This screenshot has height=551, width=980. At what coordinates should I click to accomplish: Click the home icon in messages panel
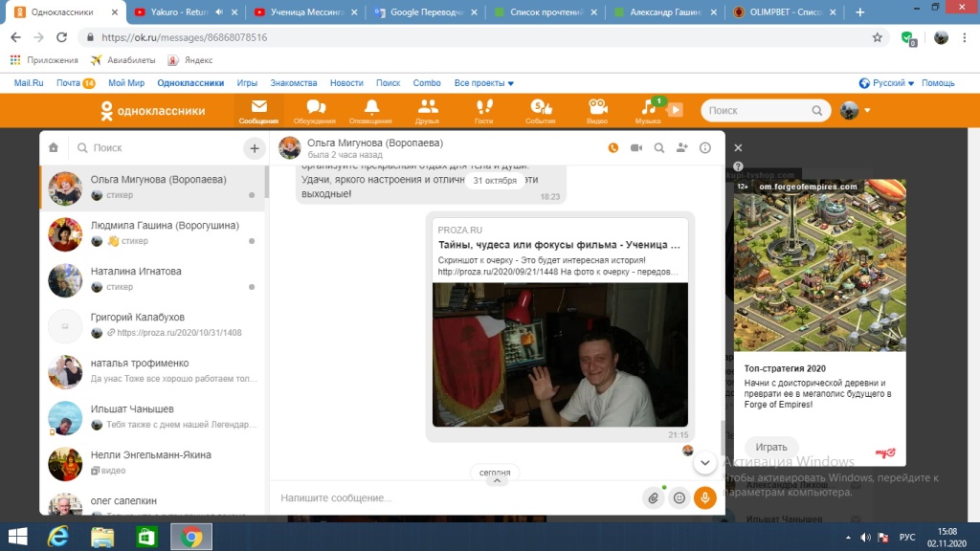click(x=54, y=148)
